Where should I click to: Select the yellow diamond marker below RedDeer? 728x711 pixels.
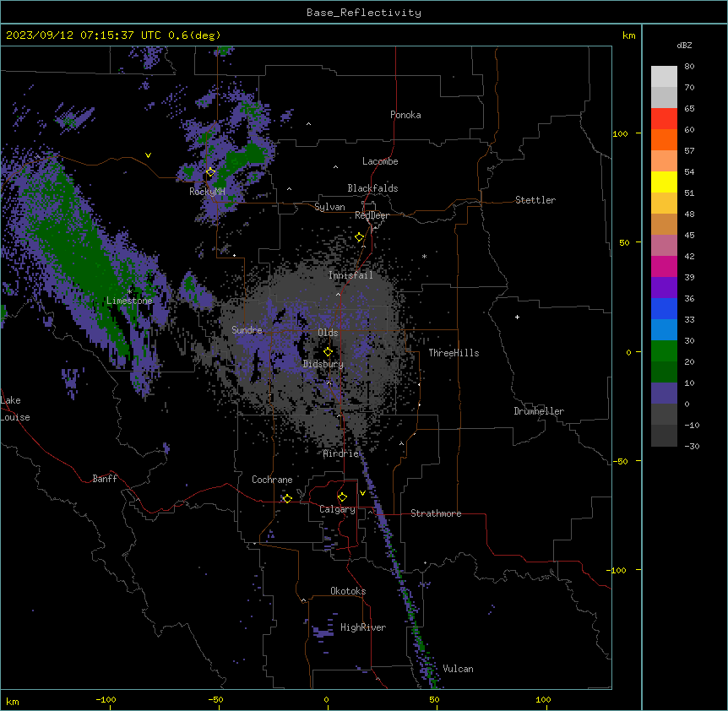(x=360, y=237)
